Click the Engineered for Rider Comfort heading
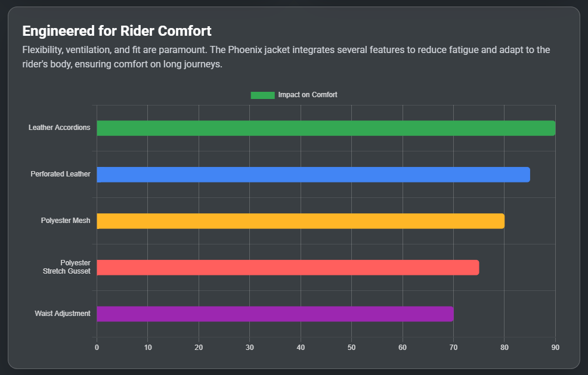The height and width of the screenshot is (375, 588). pos(117,31)
